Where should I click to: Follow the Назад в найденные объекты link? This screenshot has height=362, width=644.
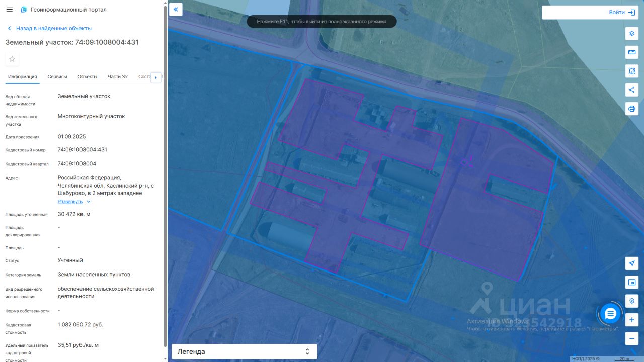54,28
